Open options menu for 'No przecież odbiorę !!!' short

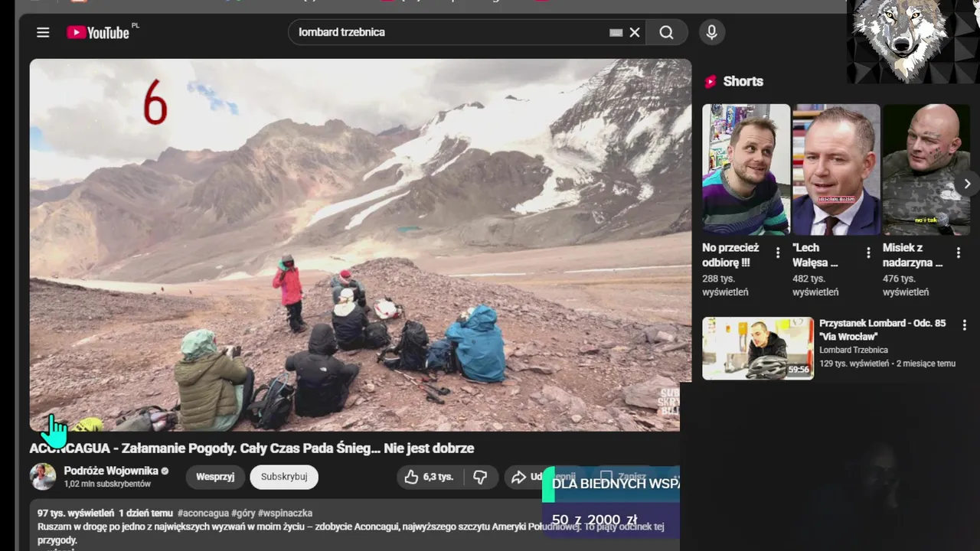pos(778,252)
